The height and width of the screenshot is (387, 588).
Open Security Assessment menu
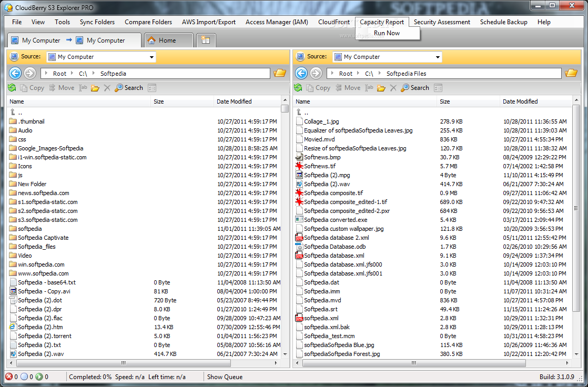click(x=442, y=22)
